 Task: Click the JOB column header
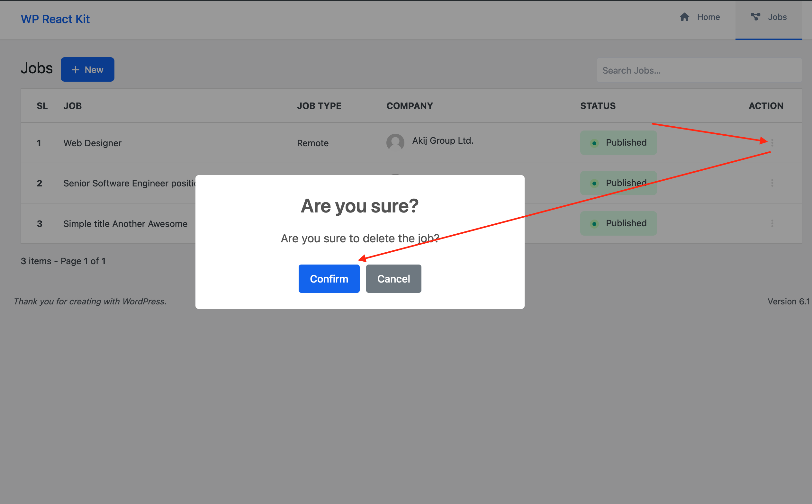[72, 106]
